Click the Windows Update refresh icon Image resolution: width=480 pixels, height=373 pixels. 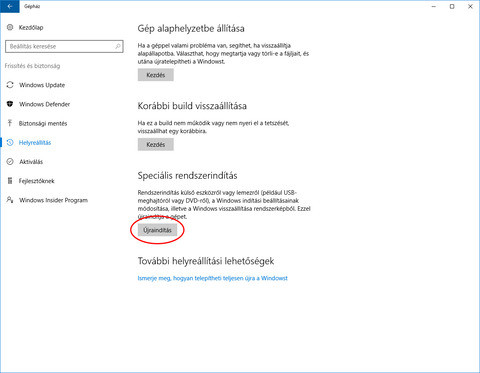10,85
